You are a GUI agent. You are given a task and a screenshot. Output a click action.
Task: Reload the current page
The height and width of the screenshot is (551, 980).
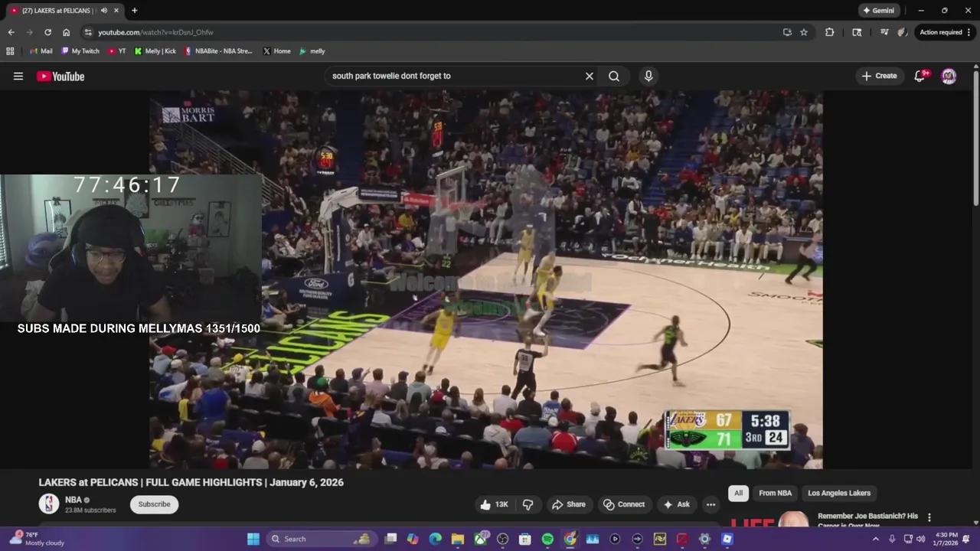pyautogui.click(x=47, y=32)
